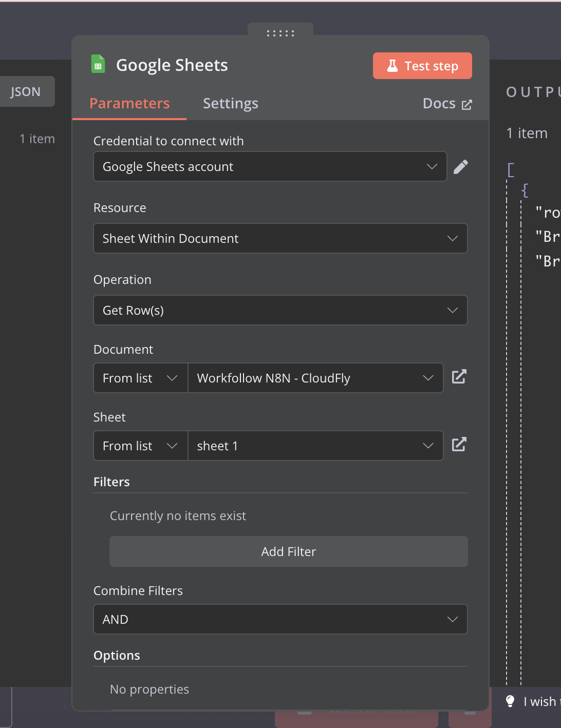Image resolution: width=561 pixels, height=728 pixels.
Task: Click the flask icon on Test step
Action: pyautogui.click(x=392, y=66)
